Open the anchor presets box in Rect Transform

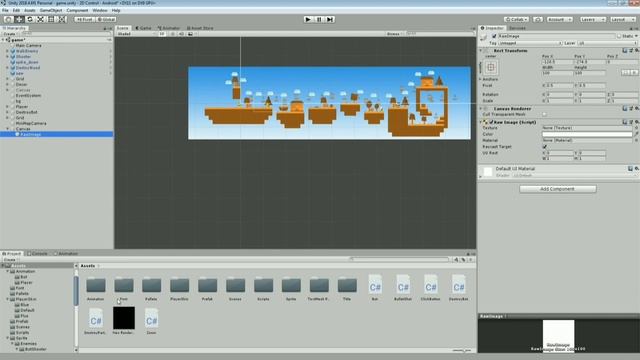pyautogui.click(x=491, y=67)
